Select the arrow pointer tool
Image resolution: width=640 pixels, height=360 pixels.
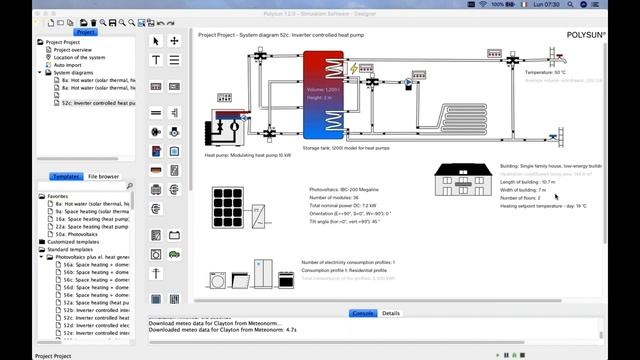click(x=156, y=41)
